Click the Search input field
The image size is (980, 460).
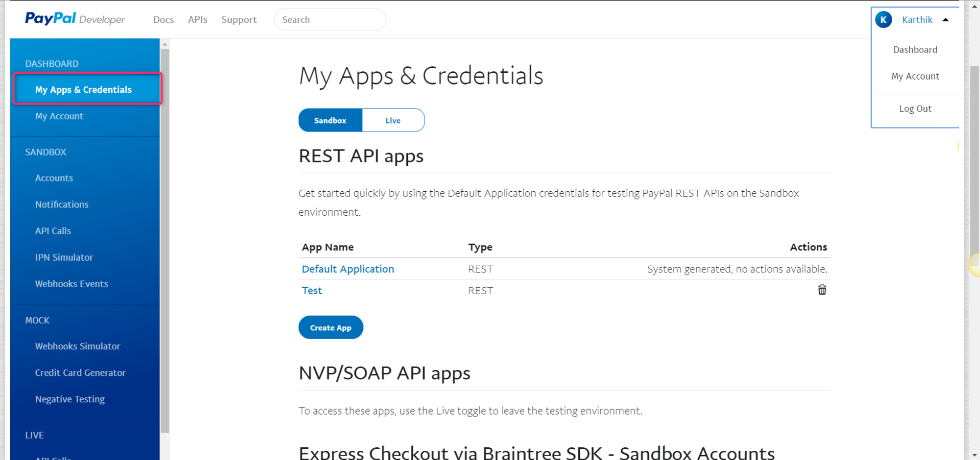(330, 19)
